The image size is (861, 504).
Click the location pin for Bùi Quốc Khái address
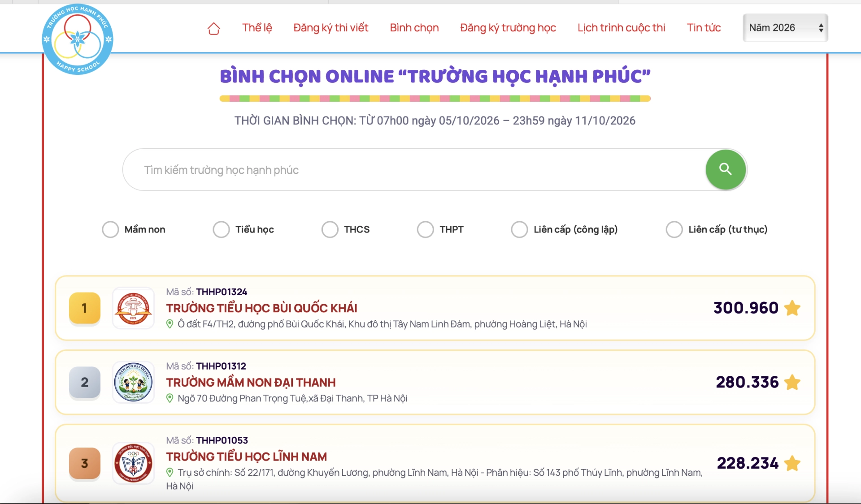[170, 324]
